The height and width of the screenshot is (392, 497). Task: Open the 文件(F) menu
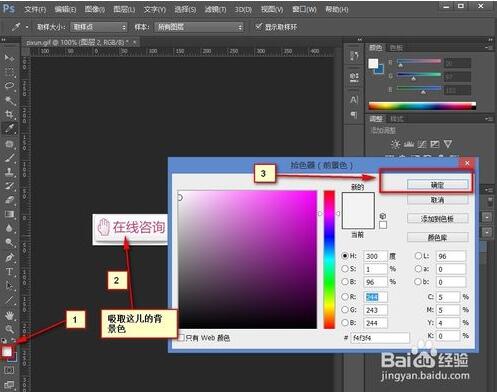pos(35,9)
